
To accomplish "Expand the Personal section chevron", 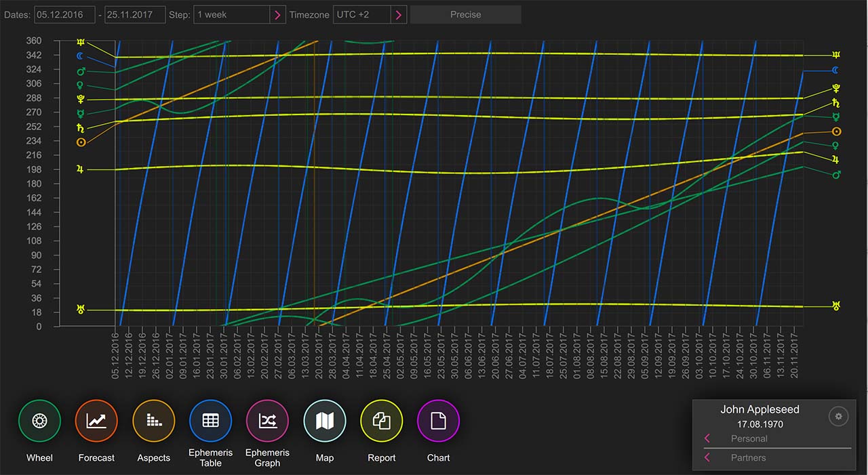I will (707, 438).
